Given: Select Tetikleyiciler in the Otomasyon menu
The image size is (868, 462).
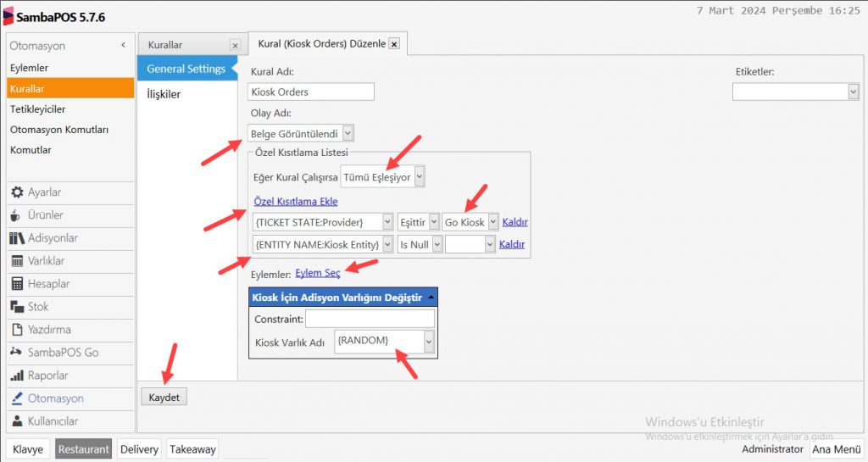Looking at the screenshot, I should [x=37, y=109].
